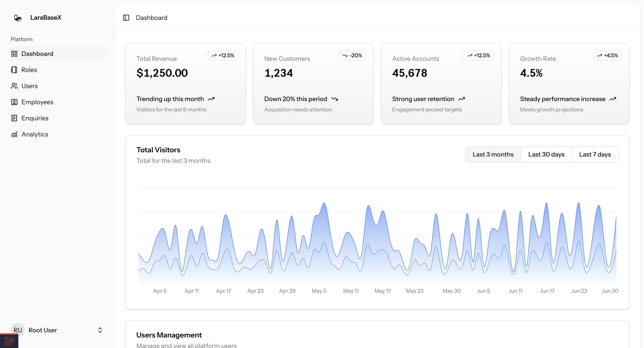Screen dimensions: 644x348
Task: Click the +12.5% badge on Total Revenue
Action: (x=223, y=55)
